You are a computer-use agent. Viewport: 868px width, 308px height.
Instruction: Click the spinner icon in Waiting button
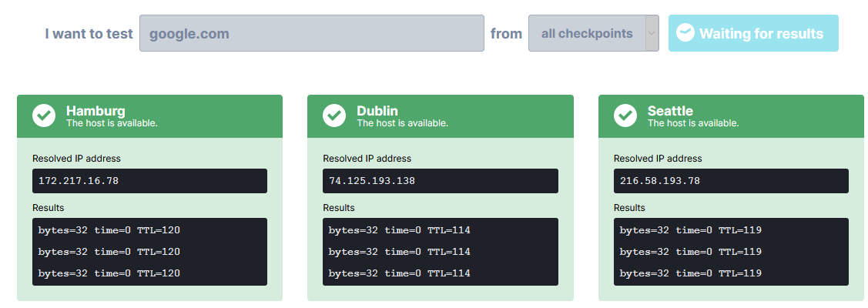[685, 33]
